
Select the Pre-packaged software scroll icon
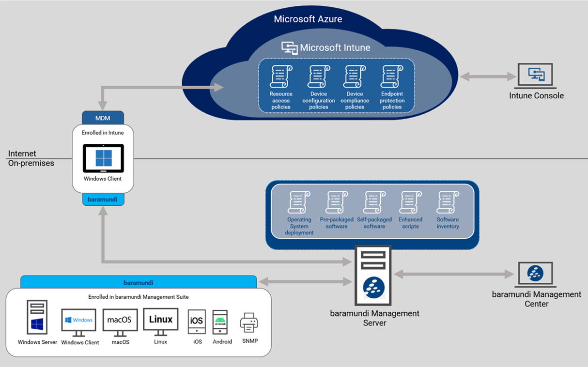337,202
